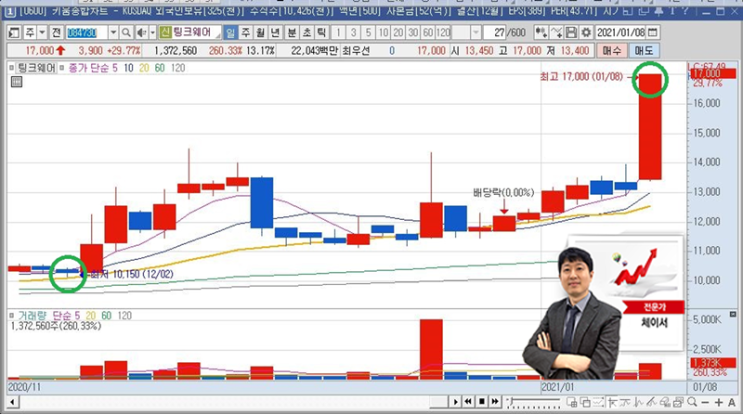Open the chart layout icon at toolbar start
This screenshot has height=414, width=743.
click(x=14, y=33)
